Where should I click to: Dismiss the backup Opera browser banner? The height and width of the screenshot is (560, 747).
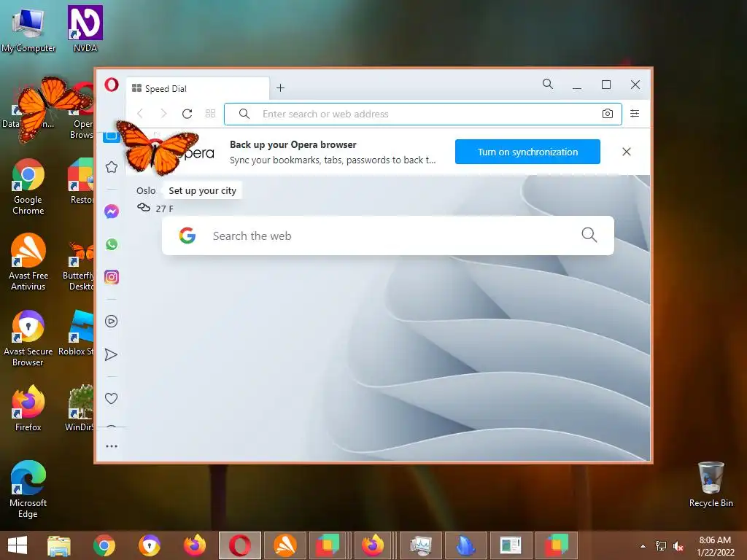point(627,152)
